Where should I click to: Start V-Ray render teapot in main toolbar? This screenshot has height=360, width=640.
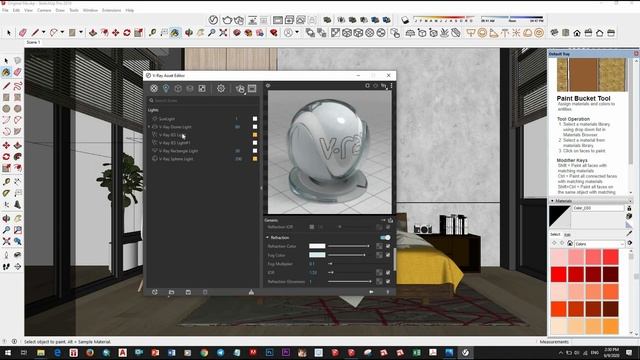(x=227, y=20)
